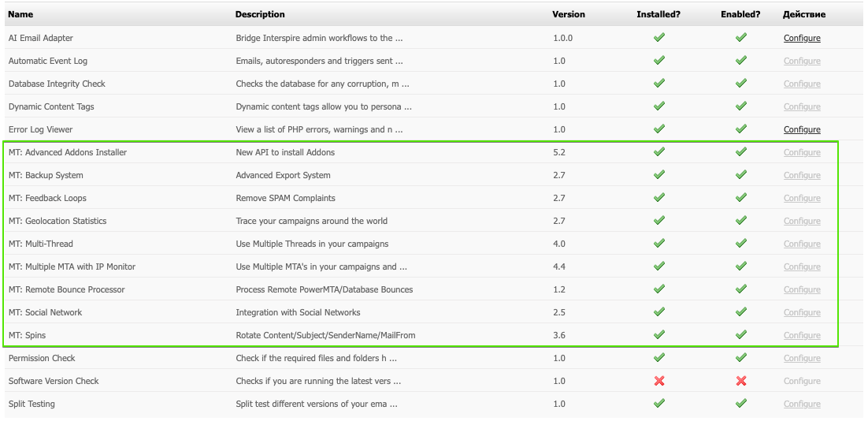This screenshot has height=425, width=868.
Task: Select the Dynamic Content Tags addon name
Action: pyautogui.click(x=51, y=106)
